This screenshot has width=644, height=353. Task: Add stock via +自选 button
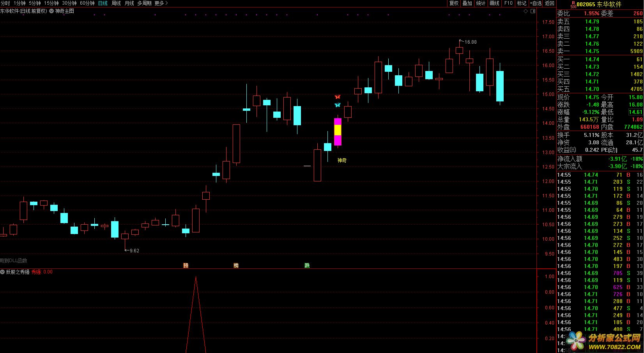(x=536, y=3)
